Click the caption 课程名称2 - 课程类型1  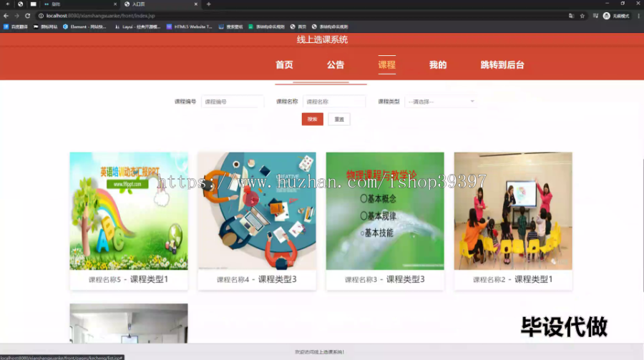click(513, 279)
